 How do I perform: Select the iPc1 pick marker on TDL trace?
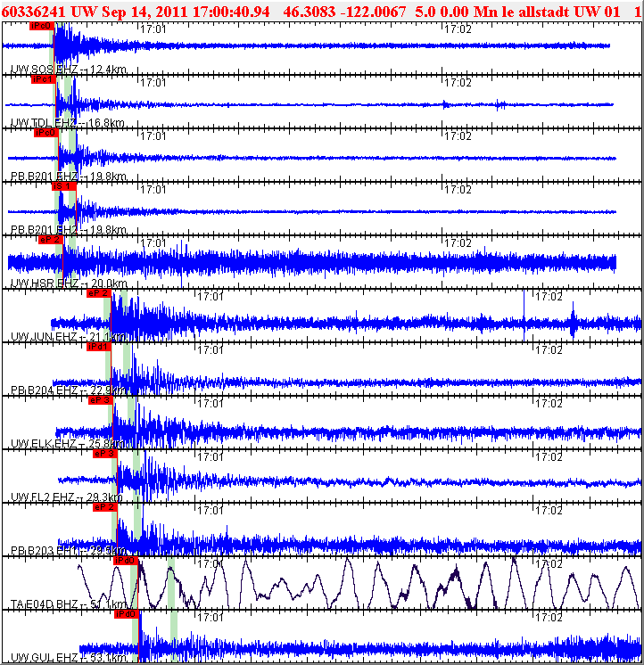[44, 79]
